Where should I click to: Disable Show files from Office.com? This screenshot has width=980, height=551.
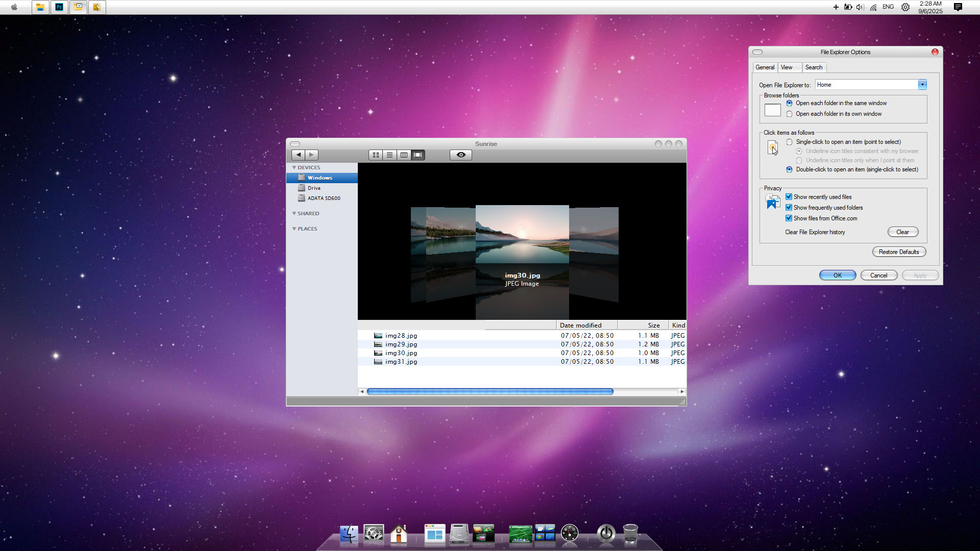click(x=789, y=218)
